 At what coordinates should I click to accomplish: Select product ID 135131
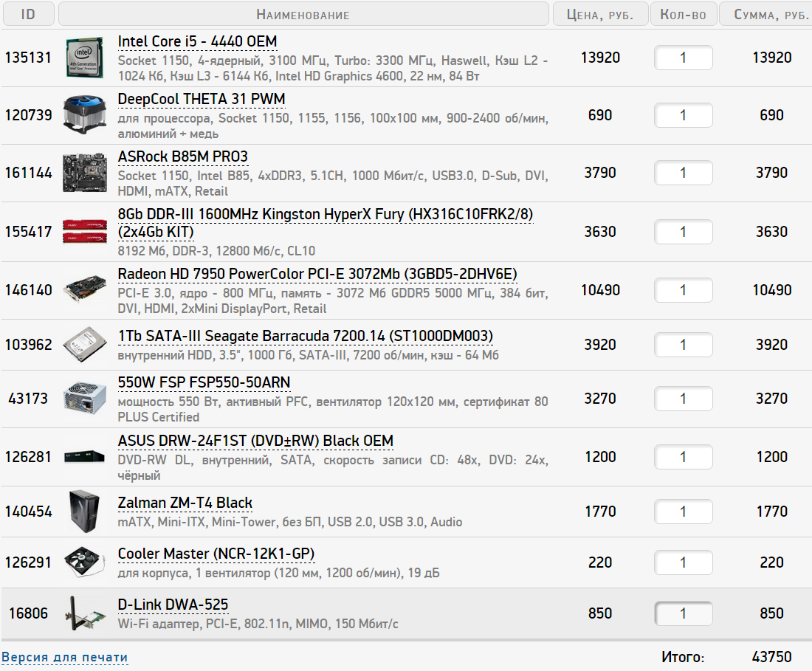pos(29,58)
